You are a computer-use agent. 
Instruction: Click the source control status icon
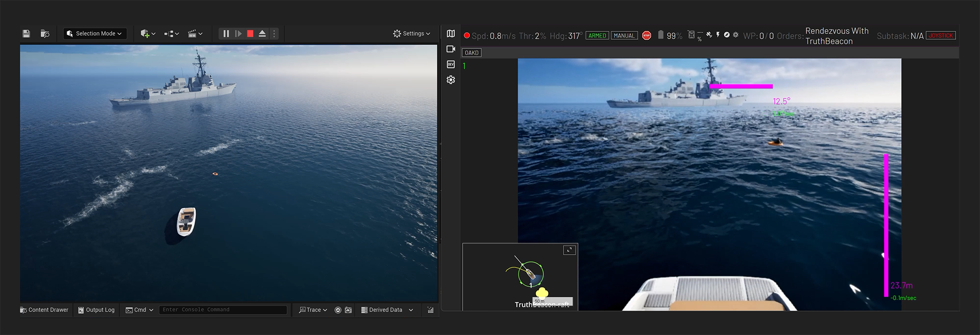[431, 310]
